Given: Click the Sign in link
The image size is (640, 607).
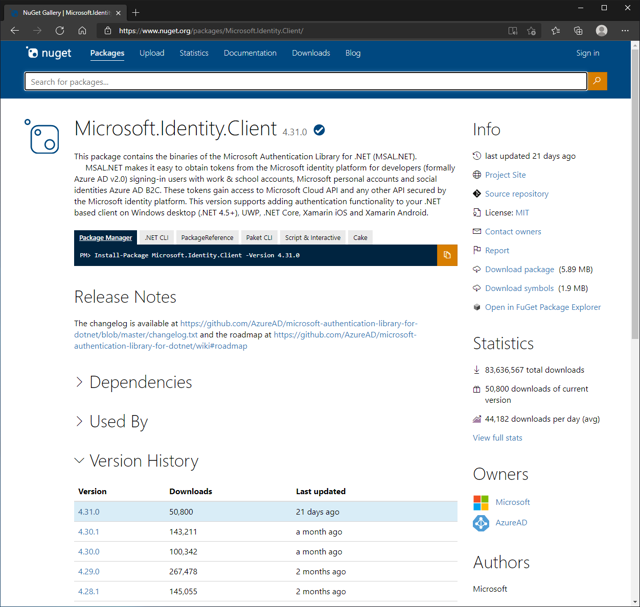Looking at the screenshot, I should (x=587, y=53).
